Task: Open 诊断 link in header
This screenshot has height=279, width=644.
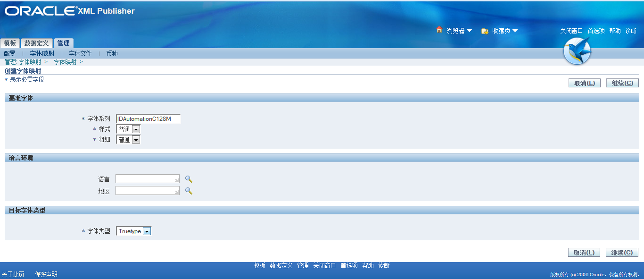Action: [631, 31]
